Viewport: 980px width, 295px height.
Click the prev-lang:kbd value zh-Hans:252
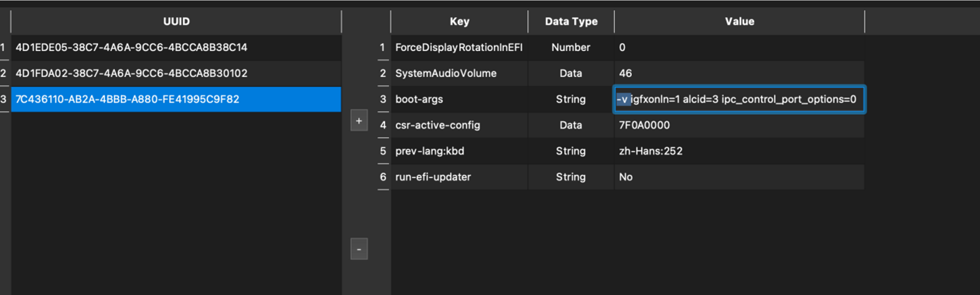(651, 151)
